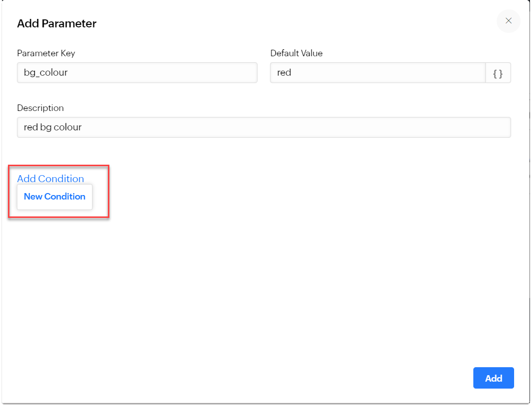The image size is (532, 407).
Task: Click the Parameter Key label
Action: [x=46, y=53]
